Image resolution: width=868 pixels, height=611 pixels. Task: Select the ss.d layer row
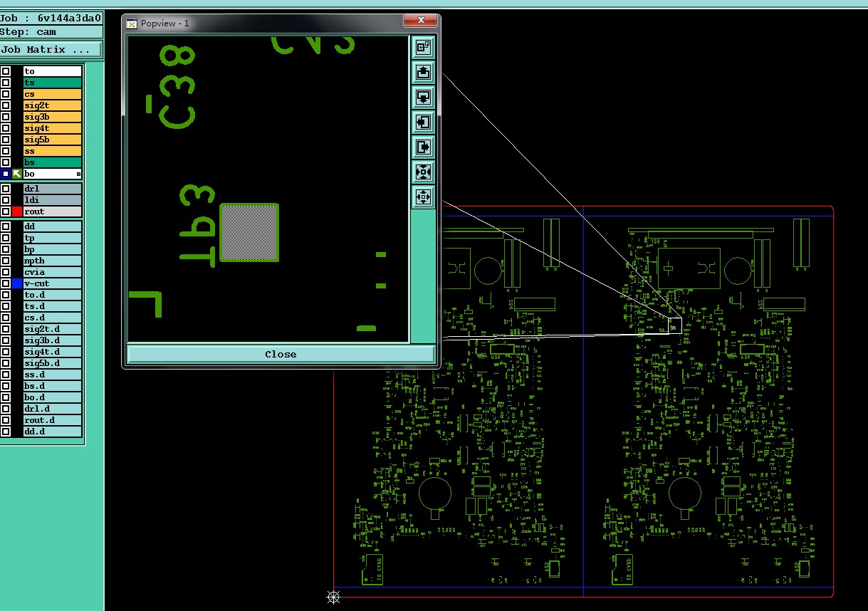pyautogui.click(x=52, y=375)
